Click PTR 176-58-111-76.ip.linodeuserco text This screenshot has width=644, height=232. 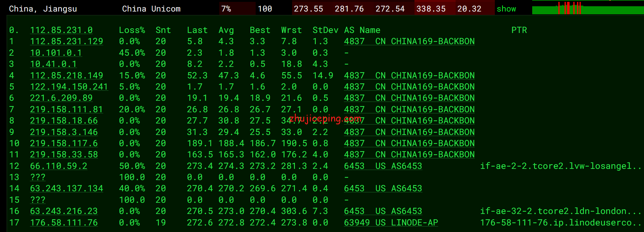561,223
